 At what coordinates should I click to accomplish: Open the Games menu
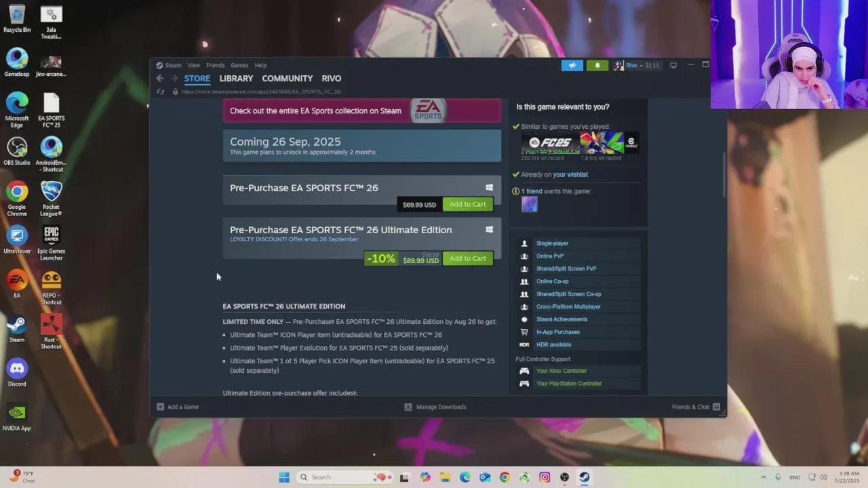point(239,65)
